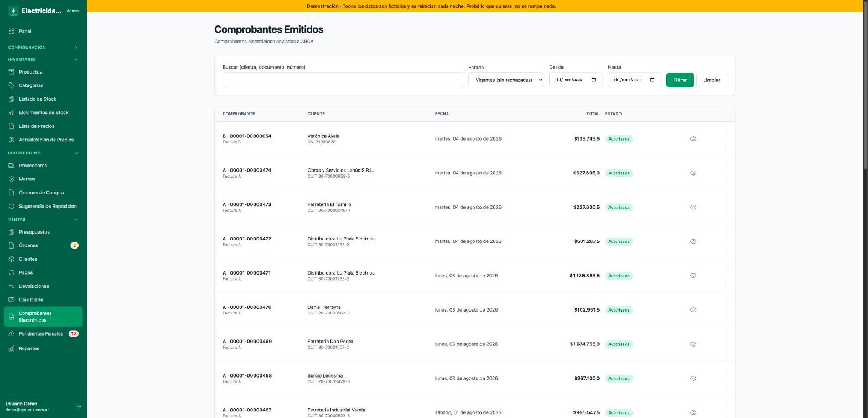Expand the Configuración sidebar section

click(43, 48)
